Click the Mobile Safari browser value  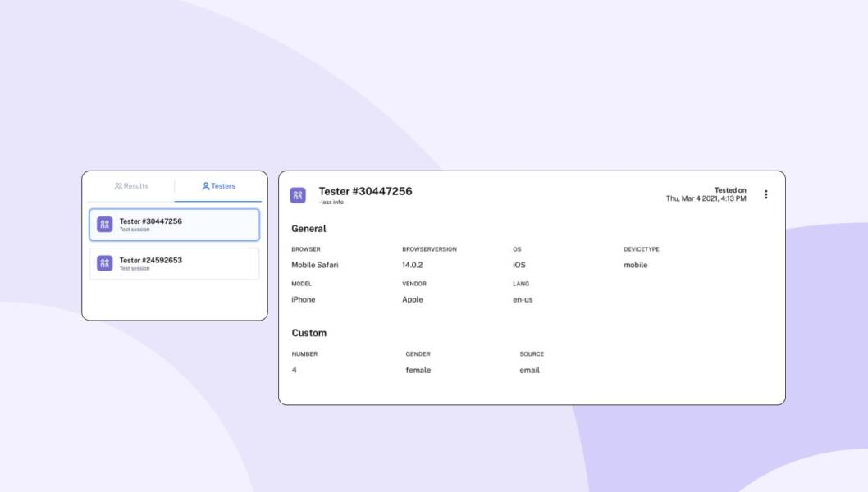tap(314, 265)
